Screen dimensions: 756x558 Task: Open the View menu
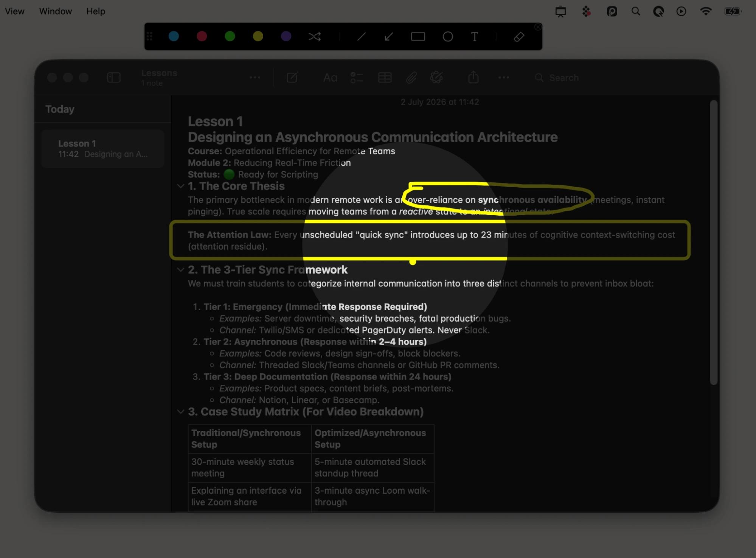[x=15, y=11]
